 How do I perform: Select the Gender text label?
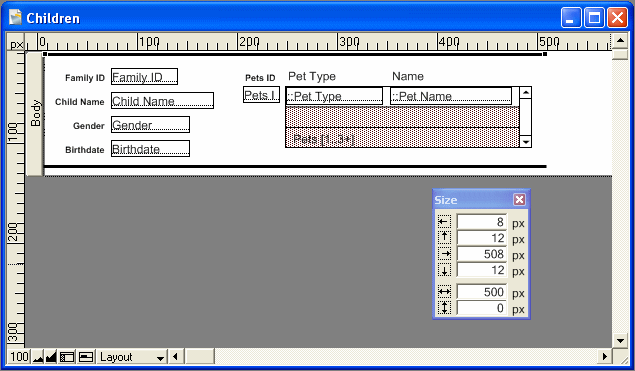pyautogui.click(x=89, y=126)
